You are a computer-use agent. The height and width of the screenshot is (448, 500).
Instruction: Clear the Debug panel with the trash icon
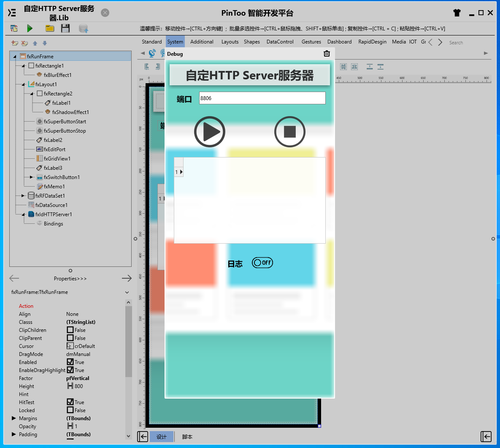tap(327, 54)
